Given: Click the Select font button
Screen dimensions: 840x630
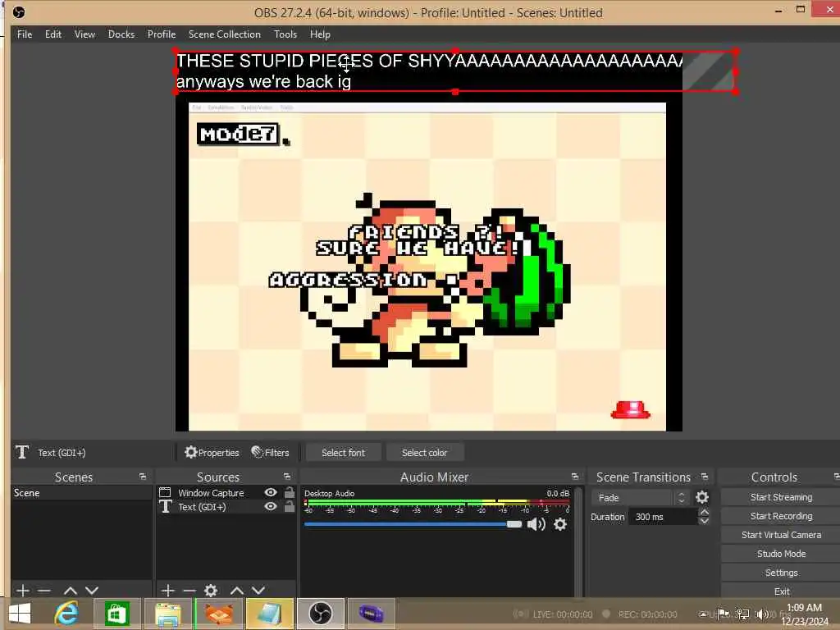Looking at the screenshot, I should [x=344, y=453].
